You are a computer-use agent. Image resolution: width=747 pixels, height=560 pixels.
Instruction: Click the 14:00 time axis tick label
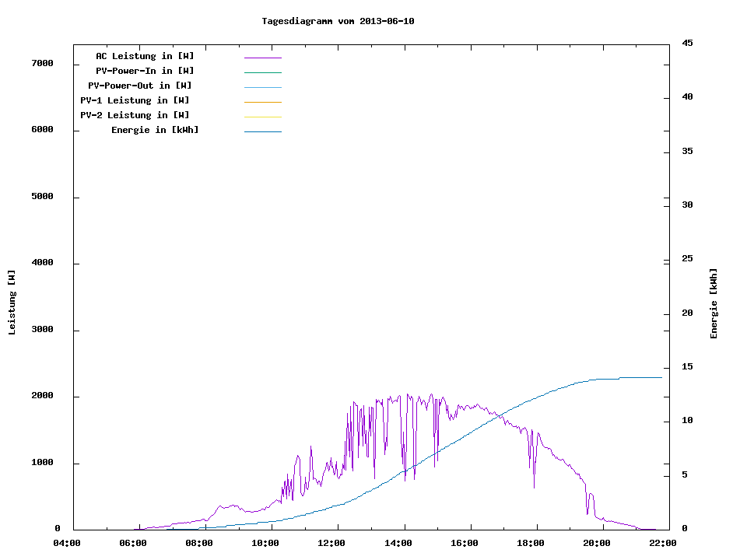click(398, 543)
